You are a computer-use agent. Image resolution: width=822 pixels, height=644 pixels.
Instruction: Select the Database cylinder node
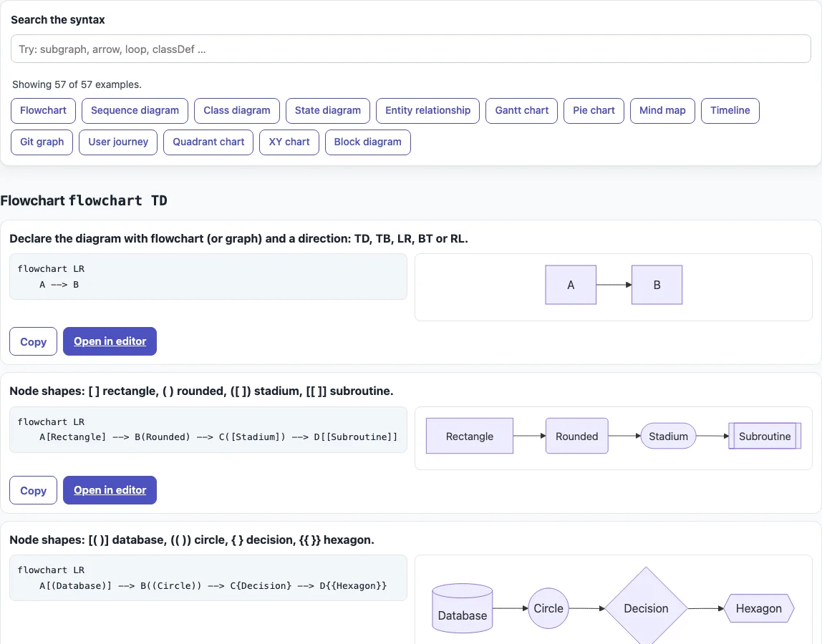(x=463, y=608)
